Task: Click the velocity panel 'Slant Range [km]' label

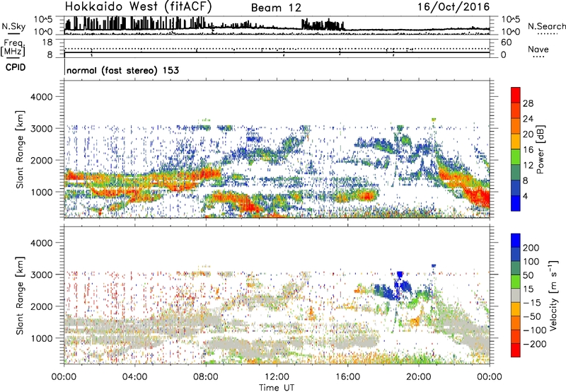Action: point(20,295)
